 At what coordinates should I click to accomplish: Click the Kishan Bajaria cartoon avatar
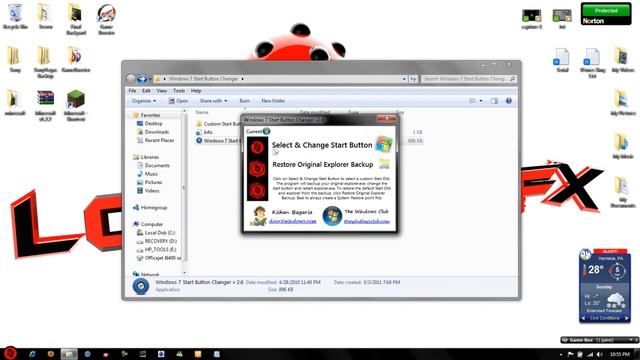coord(258,216)
